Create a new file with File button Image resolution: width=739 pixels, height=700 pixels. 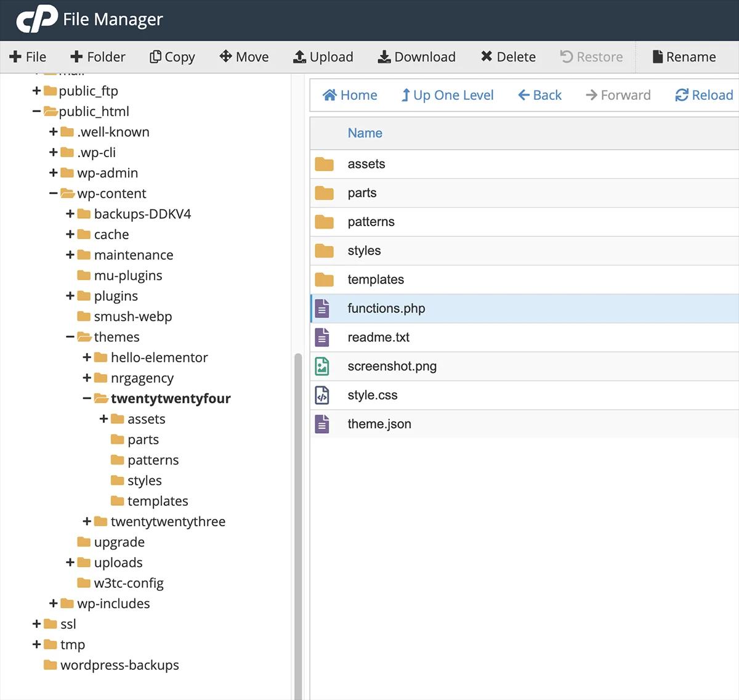pyautogui.click(x=28, y=57)
